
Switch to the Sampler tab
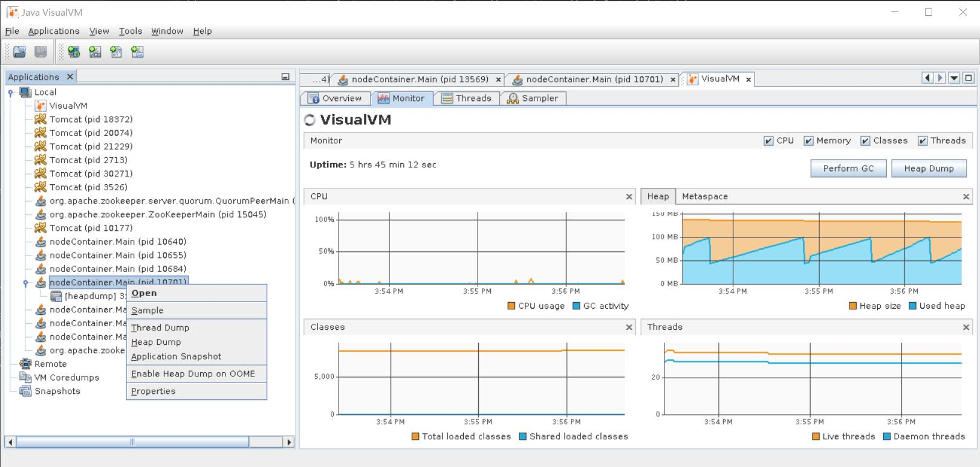tap(533, 98)
